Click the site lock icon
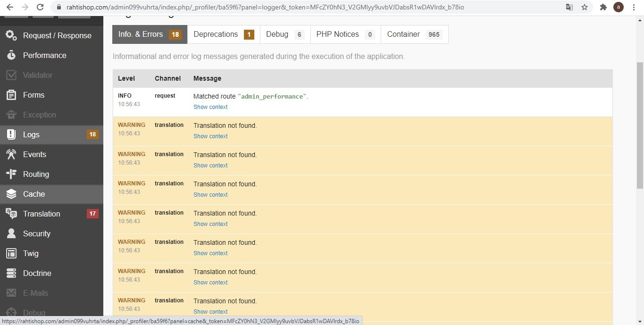Viewport: 644px width, 325px height. tap(59, 7)
